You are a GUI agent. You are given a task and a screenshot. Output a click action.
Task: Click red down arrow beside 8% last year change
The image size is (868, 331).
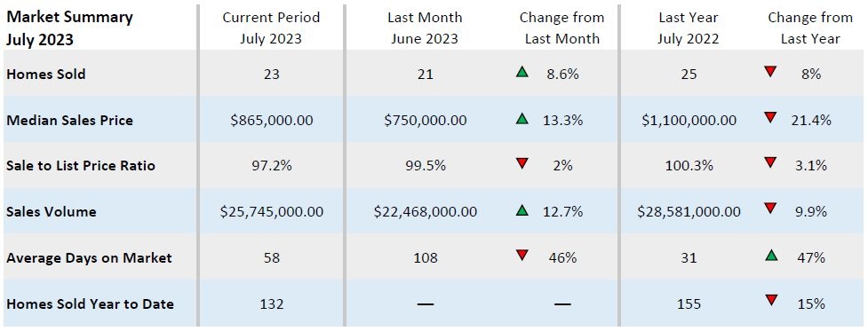770,72
